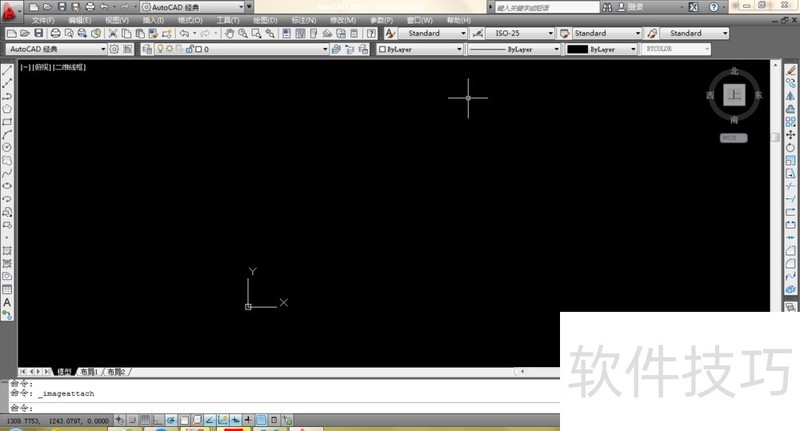Switch to the 布局2 layout tab
800x431 pixels.
pyautogui.click(x=116, y=372)
